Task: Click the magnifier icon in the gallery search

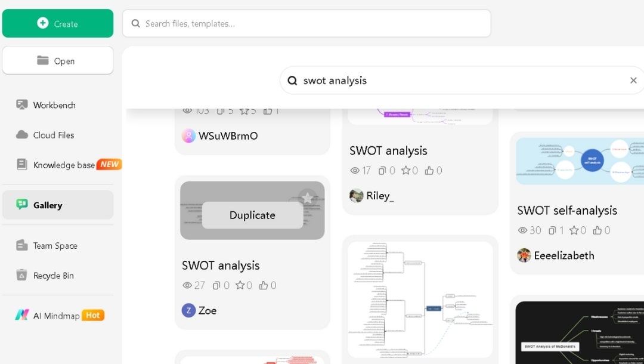Action: point(292,80)
